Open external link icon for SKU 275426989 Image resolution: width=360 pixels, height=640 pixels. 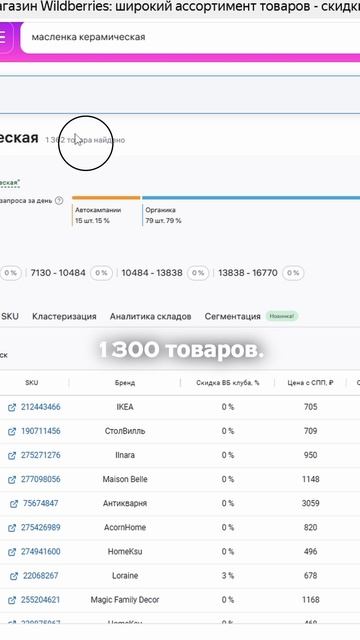tap(12, 528)
